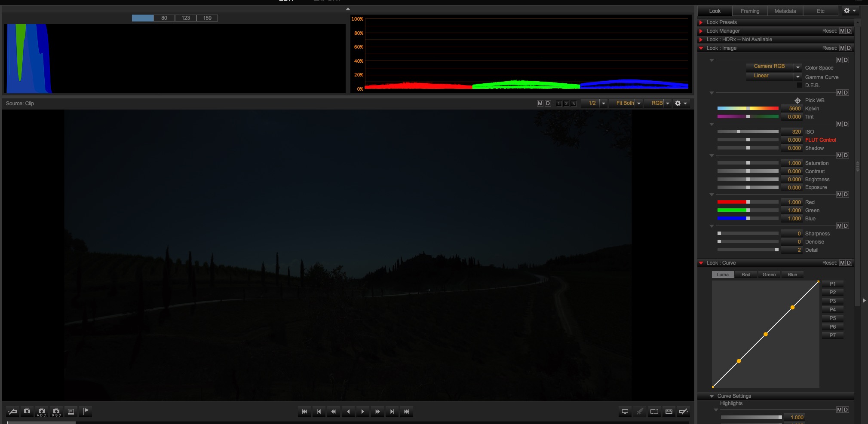
Task: Click the external monitor icon
Action: click(625, 412)
